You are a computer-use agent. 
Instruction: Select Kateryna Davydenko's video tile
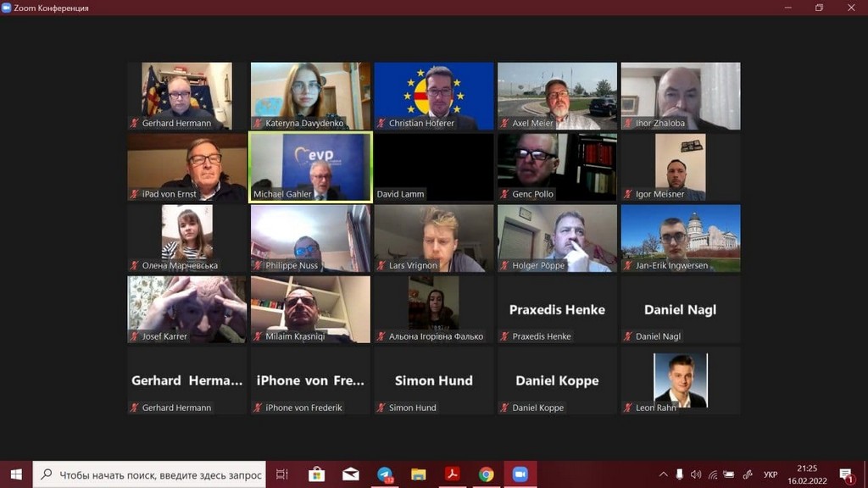[x=310, y=95]
